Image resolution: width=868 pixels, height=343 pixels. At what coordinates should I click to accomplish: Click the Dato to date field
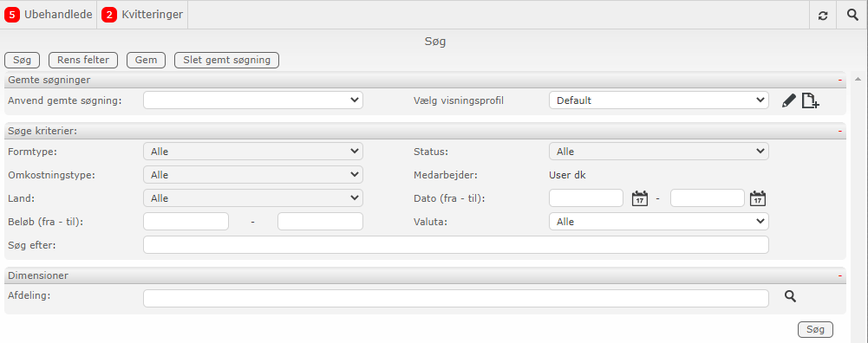pos(708,198)
